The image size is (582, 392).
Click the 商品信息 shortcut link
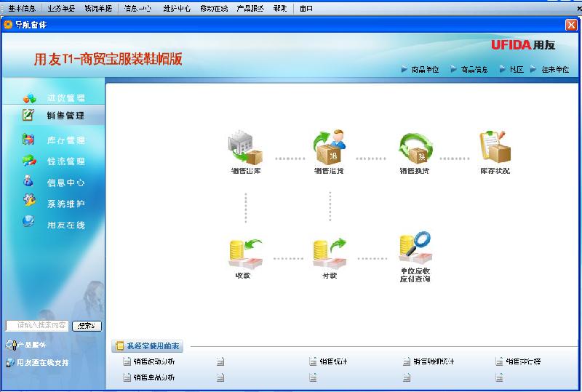474,69
